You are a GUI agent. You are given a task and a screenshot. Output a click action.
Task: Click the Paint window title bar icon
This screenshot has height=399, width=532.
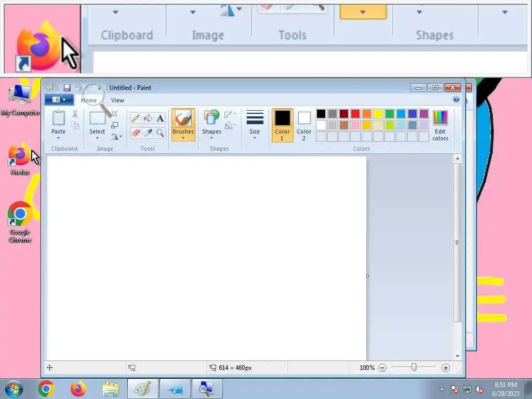(x=50, y=88)
